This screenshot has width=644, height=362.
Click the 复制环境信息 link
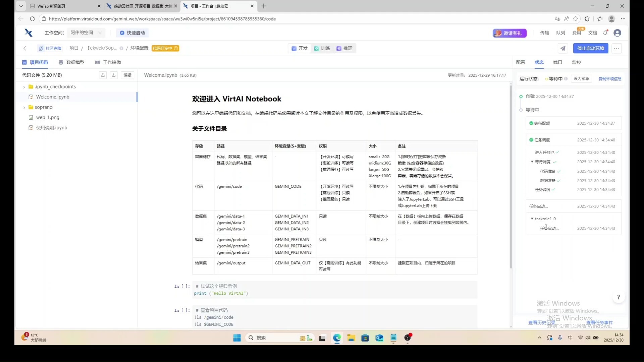tap(610, 79)
